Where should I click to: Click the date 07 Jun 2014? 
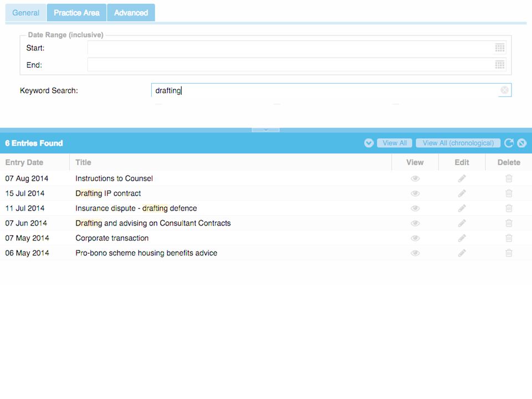click(x=26, y=223)
